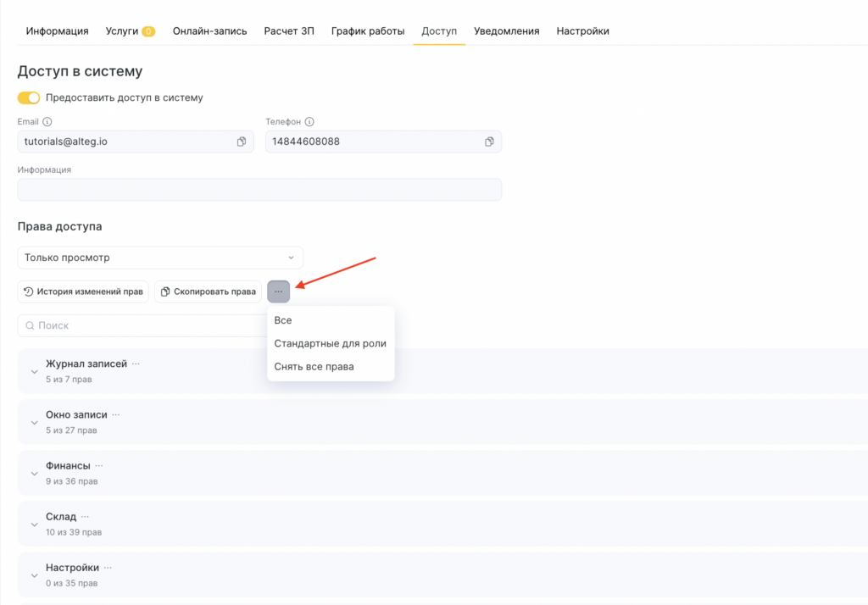Screen dimensions: 868x605
Task: Toggle Предоставить доступ в систему switch
Action: coord(29,97)
